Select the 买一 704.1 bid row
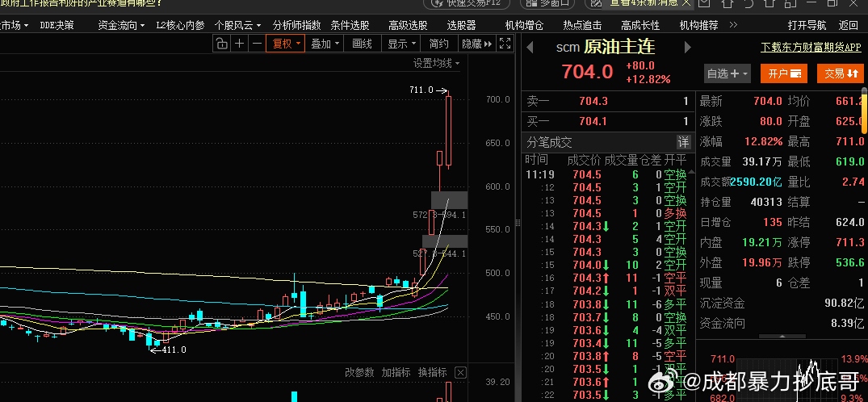Screen dimensions: 868x402 click(608, 121)
